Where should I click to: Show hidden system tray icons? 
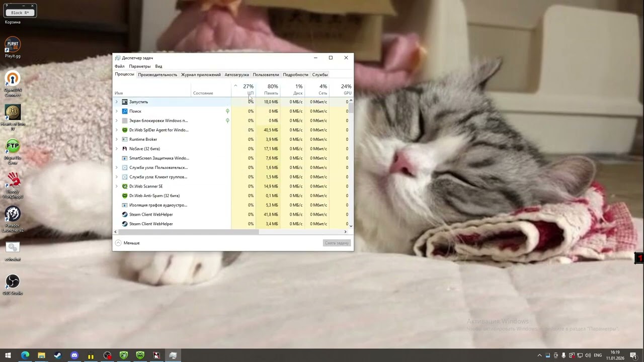tap(540, 355)
